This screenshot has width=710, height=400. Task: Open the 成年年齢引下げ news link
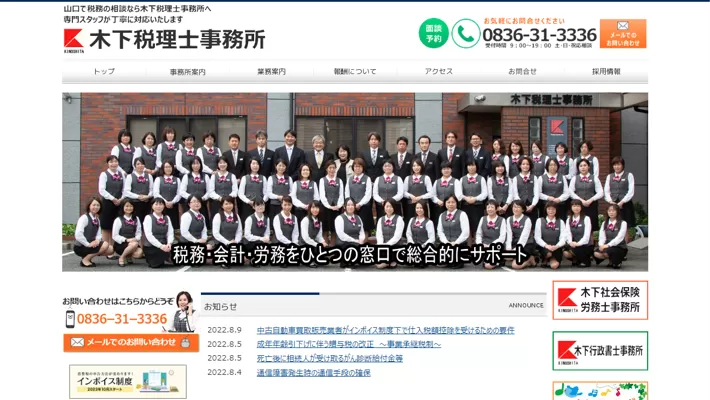tap(348, 344)
